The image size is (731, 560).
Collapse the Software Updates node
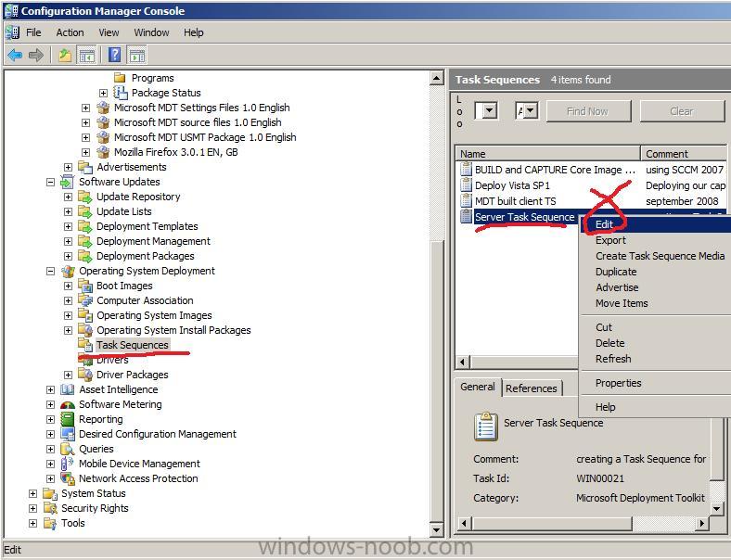click(50, 182)
